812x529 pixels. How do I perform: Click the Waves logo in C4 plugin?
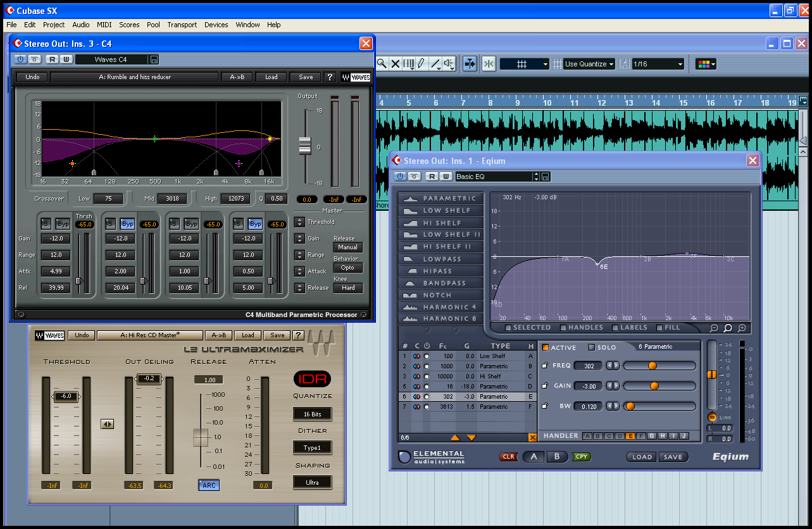[356, 77]
